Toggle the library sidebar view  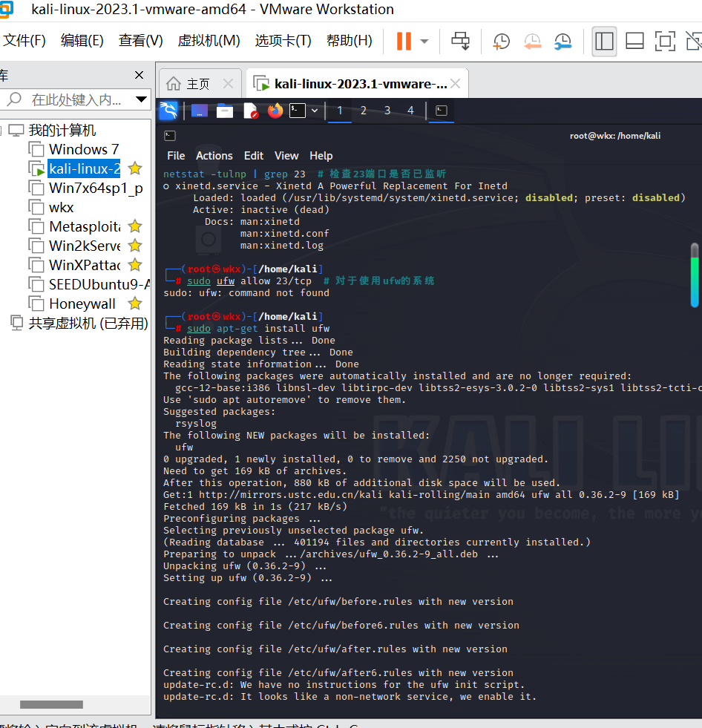(604, 42)
